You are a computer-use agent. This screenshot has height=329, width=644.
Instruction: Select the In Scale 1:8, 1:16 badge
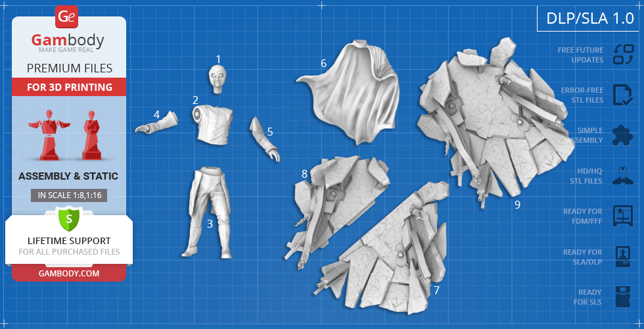click(x=68, y=195)
